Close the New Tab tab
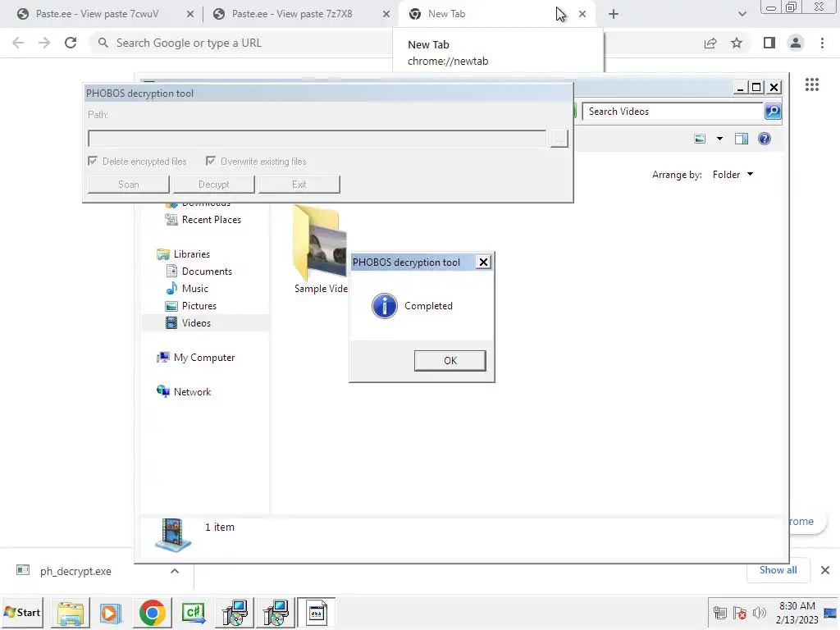The width and height of the screenshot is (840, 630). coord(582,15)
